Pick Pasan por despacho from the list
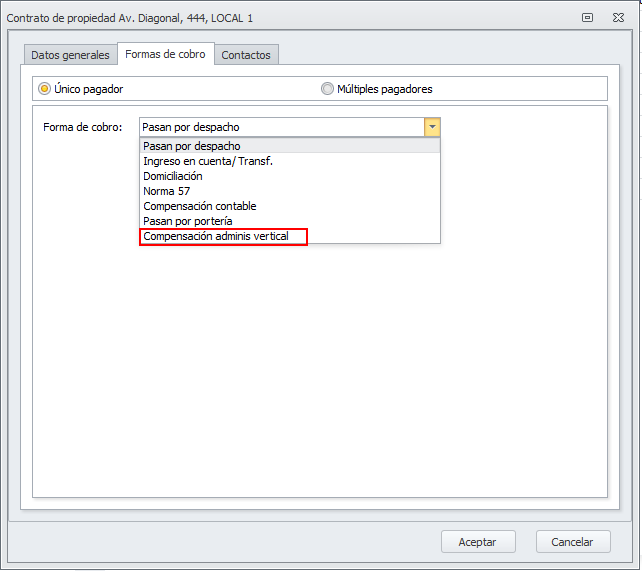642x571 pixels. pyautogui.click(x=191, y=146)
